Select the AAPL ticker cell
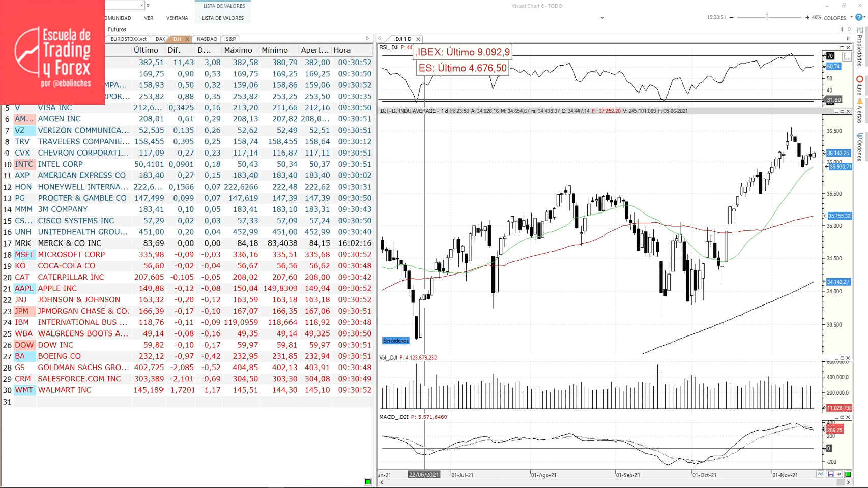The image size is (868, 488). click(x=24, y=289)
